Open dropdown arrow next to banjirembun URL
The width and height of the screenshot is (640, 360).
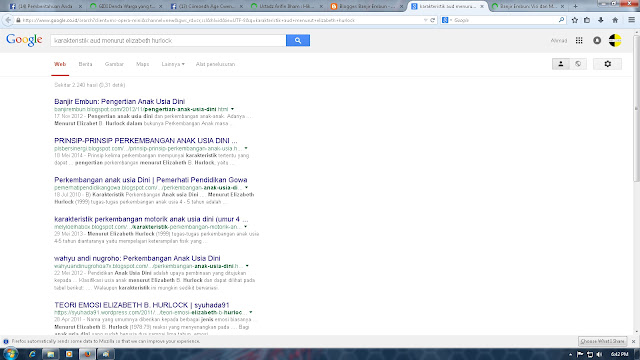(232, 109)
